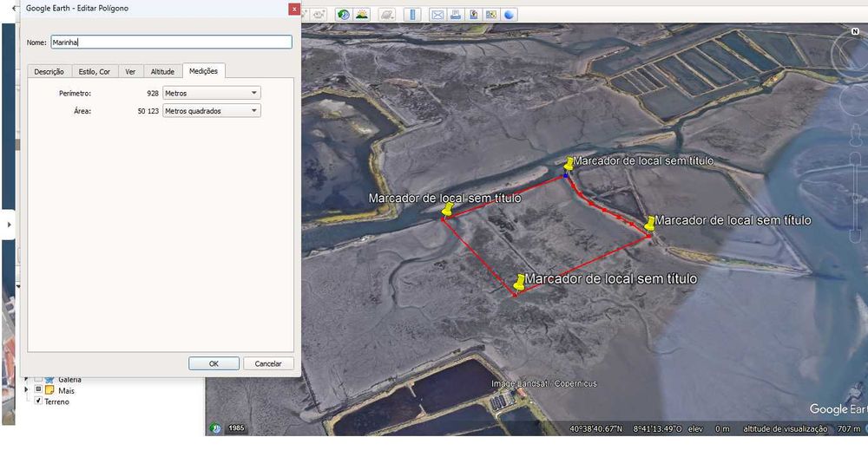The image size is (868, 457).
Task: Click the latitude 40°38'40.67"N readout
Action: 595,428
